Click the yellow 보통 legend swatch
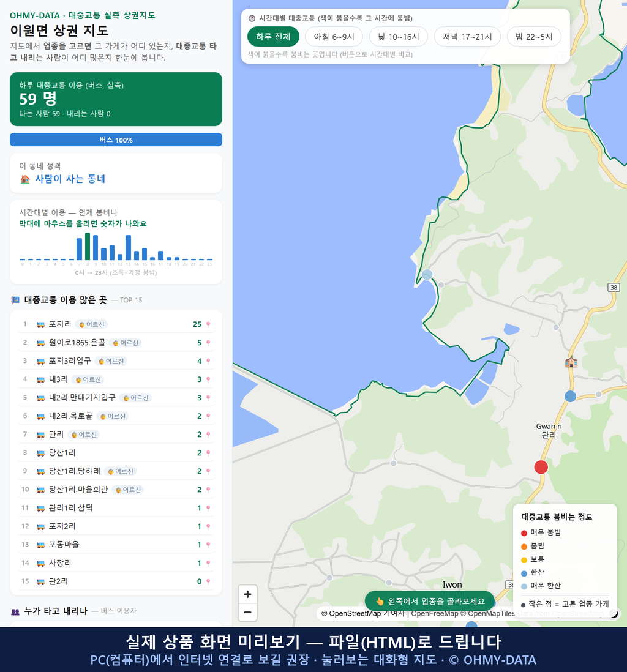The height and width of the screenshot is (672, 627). [x=524, y=560]
